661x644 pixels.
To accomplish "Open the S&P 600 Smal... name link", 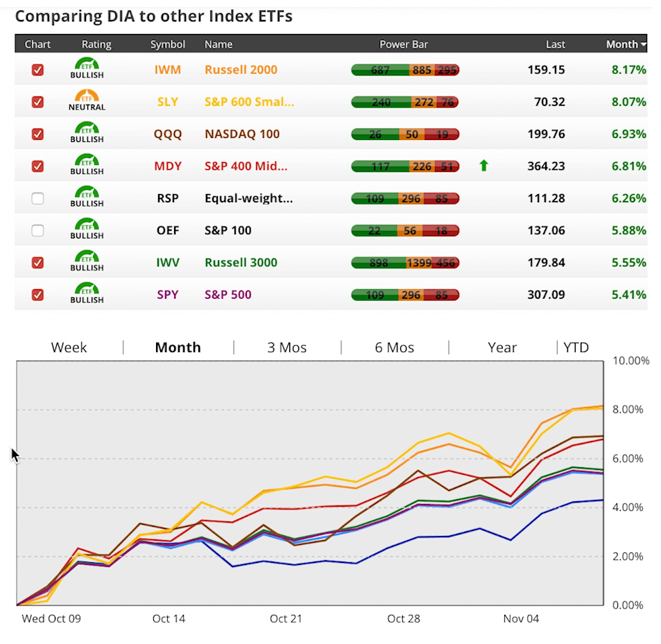I will (x=250, y=102).
